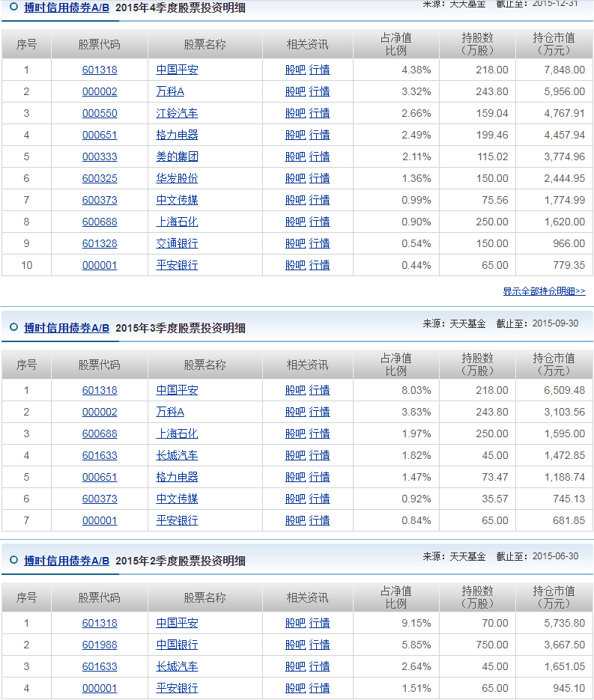The image size is (594, 700).
Task: Click 上海石化 name in Q3 table
Action: pos(177,433)
